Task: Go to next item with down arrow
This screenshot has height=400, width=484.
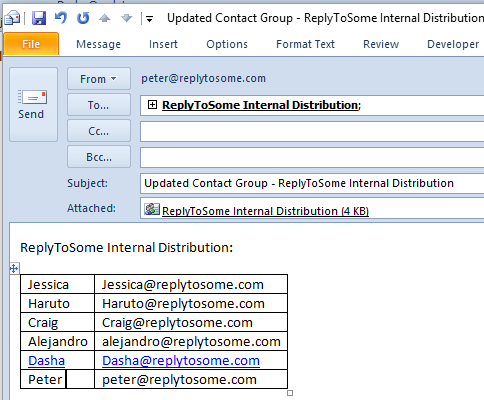Action: pos(126,18)
